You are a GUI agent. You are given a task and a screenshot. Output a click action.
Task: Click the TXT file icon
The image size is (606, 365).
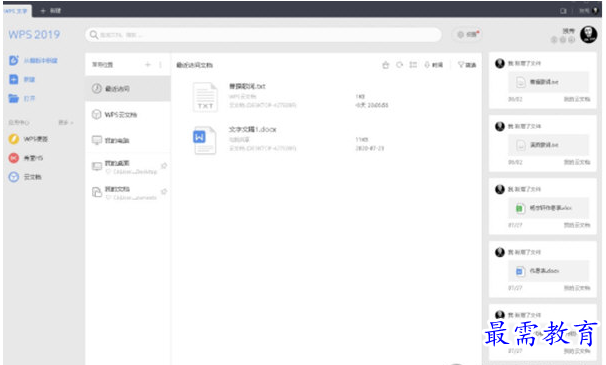pyautogui.click(x=205, y=97)
